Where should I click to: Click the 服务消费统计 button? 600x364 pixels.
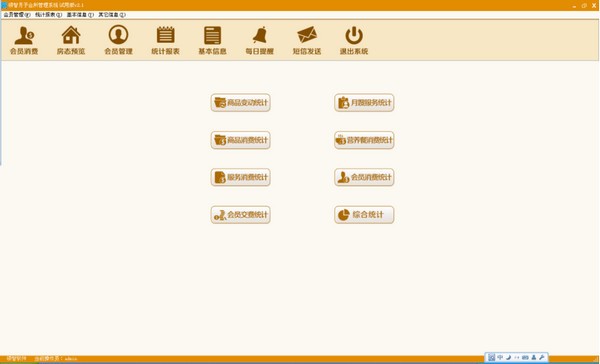[241, 177]
